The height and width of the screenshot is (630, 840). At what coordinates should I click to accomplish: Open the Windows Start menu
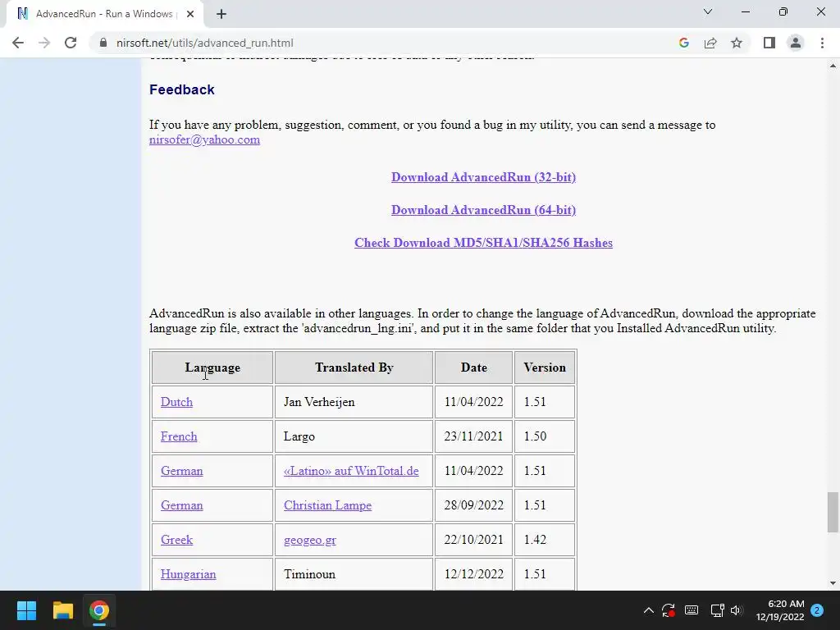click(x=26, y=610)
